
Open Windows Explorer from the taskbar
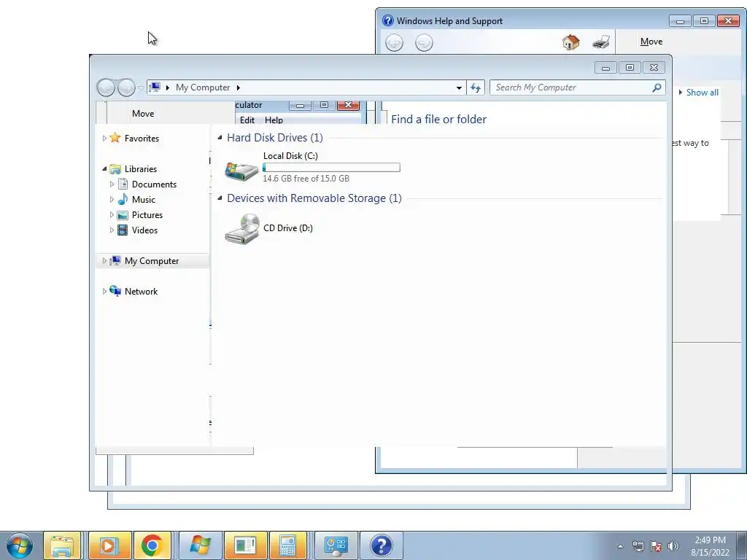pyautogui.click(x=62, y=545)
